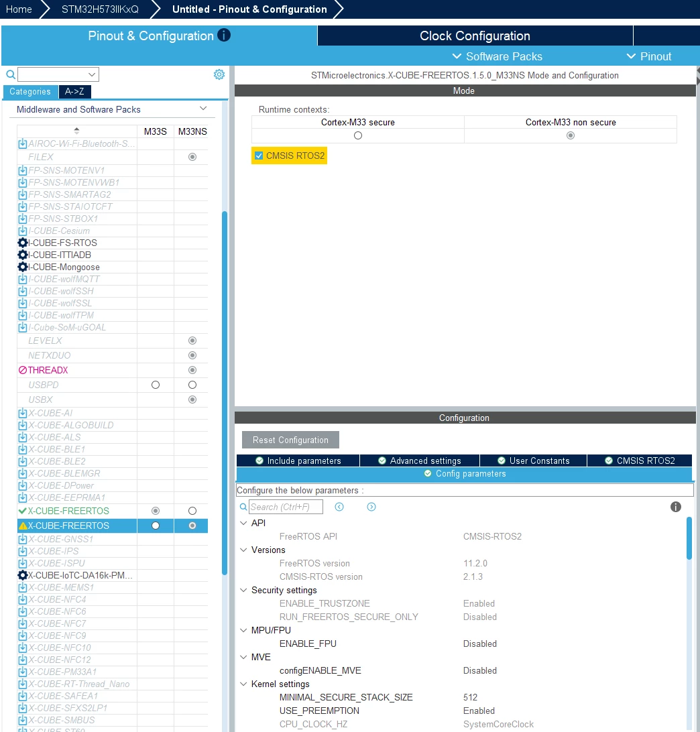Collapse Middleware and Software Packs section
Screen dimensions: 700x732
point(203,109)
